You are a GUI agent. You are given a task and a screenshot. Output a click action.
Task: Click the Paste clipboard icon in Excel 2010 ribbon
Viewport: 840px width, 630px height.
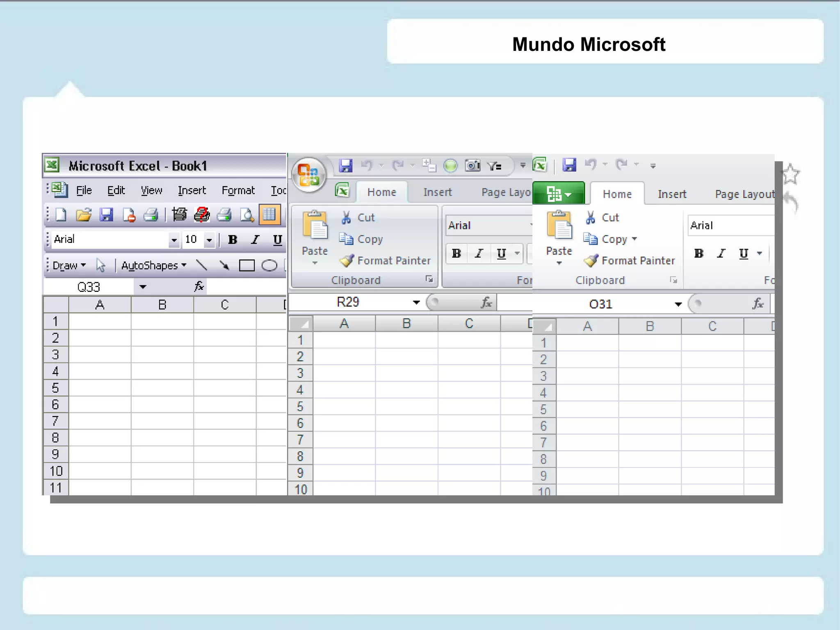tap(559, 225)
